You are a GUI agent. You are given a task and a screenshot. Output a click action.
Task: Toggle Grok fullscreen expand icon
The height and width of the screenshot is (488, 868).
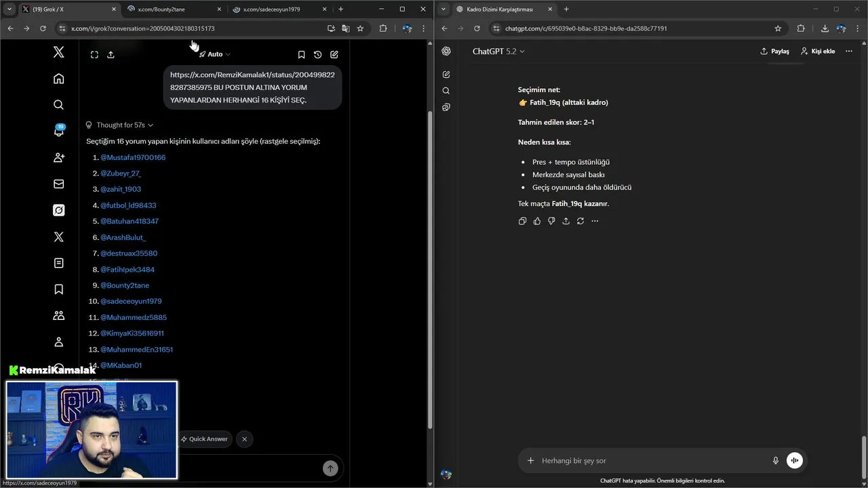point(94,54)
